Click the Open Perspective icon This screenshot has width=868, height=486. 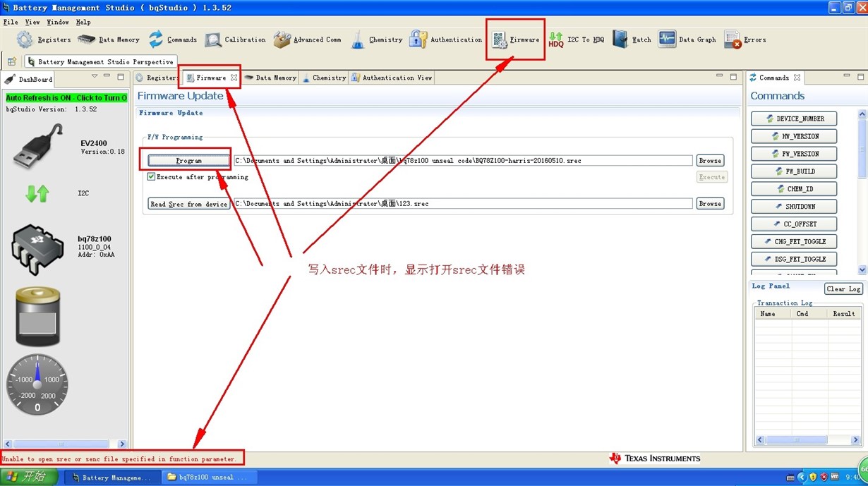11,62
